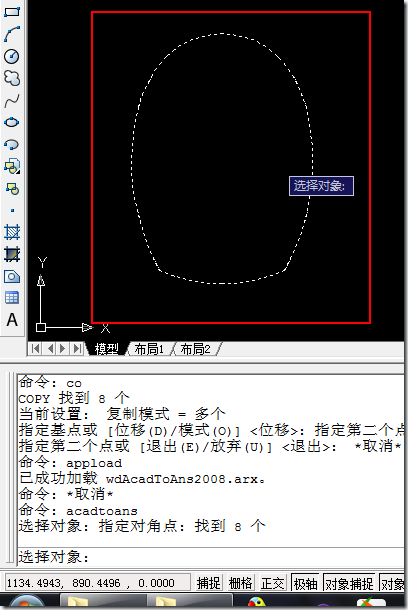408x610 pixels.
Task: Select the Region tool
Action: (12, 277)
